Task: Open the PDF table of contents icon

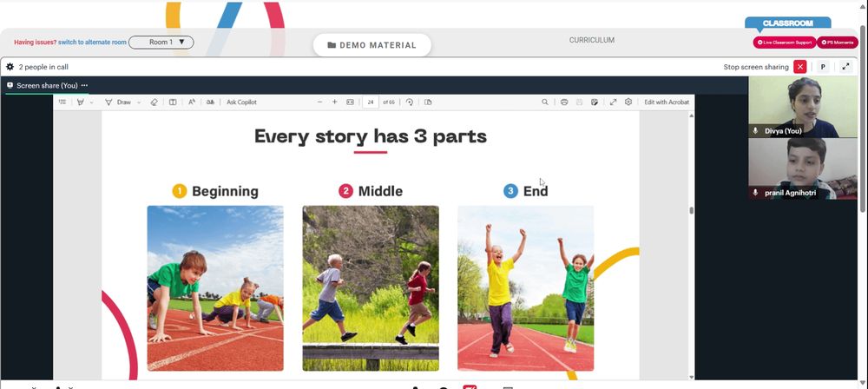Action: coord(62,102)
